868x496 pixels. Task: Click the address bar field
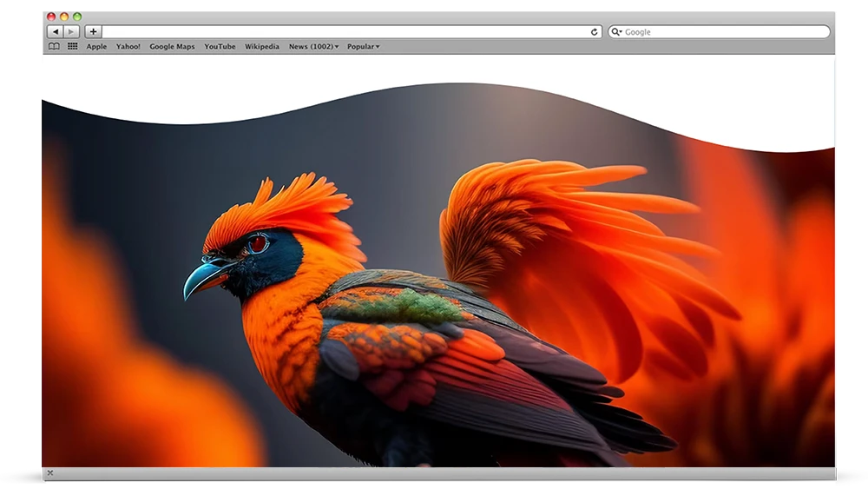[352, 31]
